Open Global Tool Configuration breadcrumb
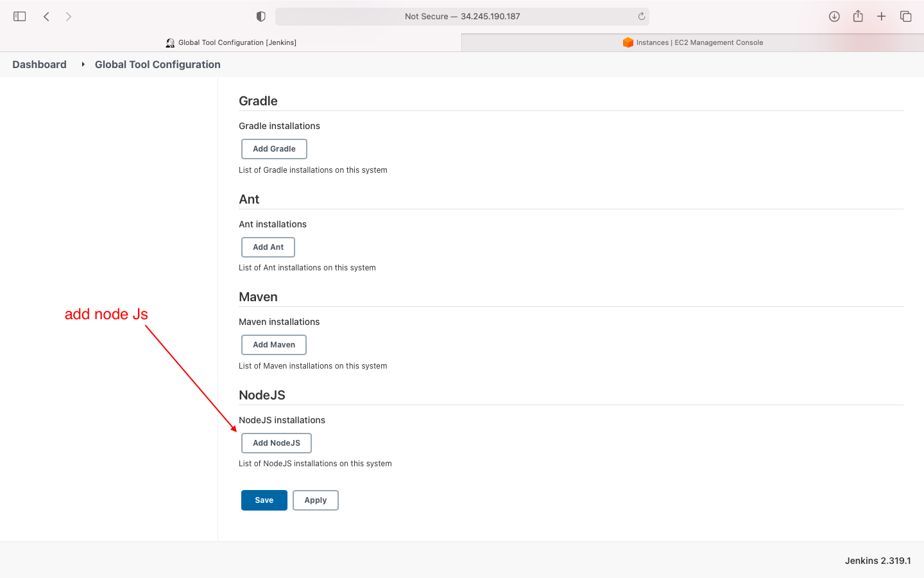The width and height of the screenshot is (924, 578). pos(158,64)
